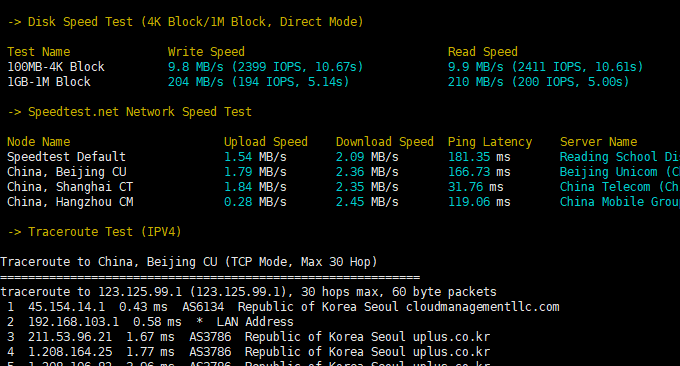This screenshot has height=366, width=680.
Task: Select the 'China, Shanghai CT' node row
Action: click(70, 187)
